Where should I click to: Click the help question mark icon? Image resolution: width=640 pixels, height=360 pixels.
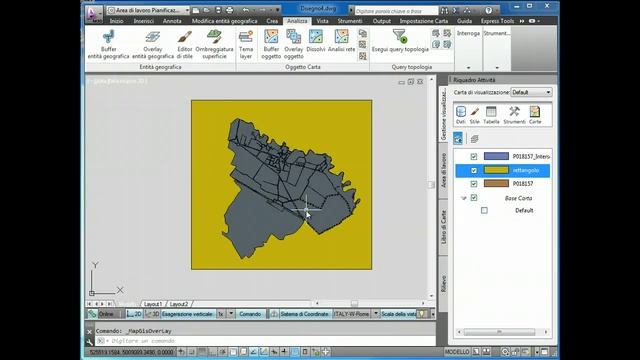pyautogui.click(x=489, y=11)
